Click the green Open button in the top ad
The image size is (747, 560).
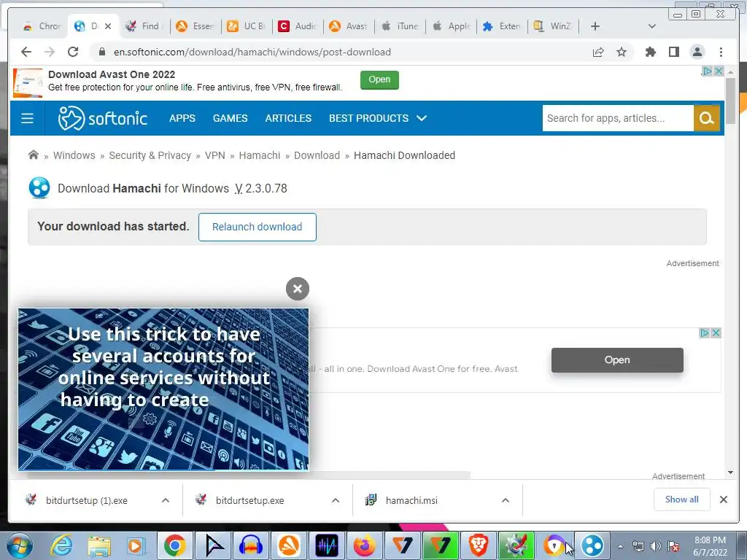(379, 79)
